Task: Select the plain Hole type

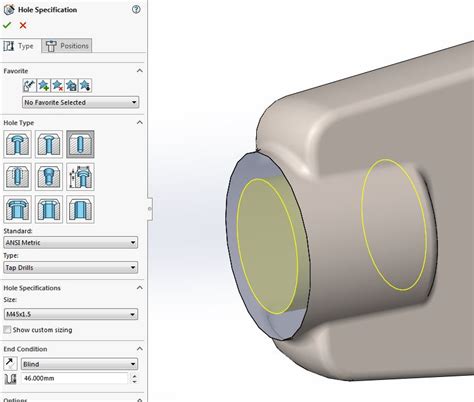Action: pyautogui.click(x=80, y=144)
